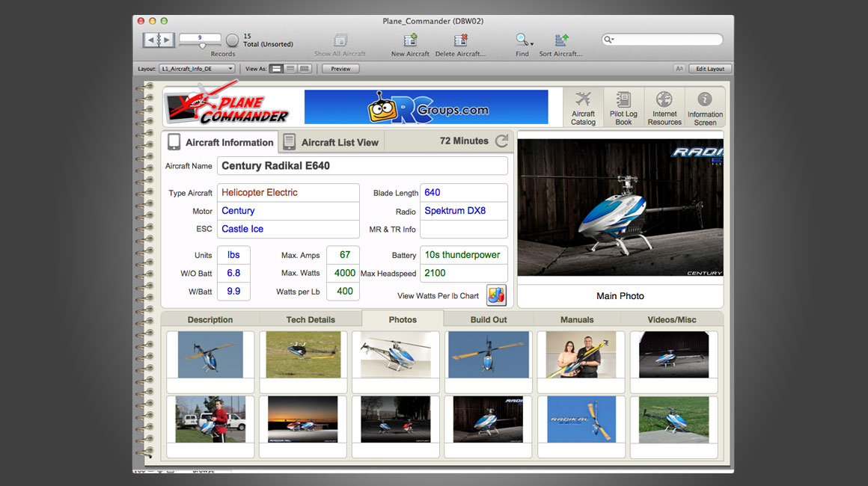Open the Find magnifier tool

522,40
